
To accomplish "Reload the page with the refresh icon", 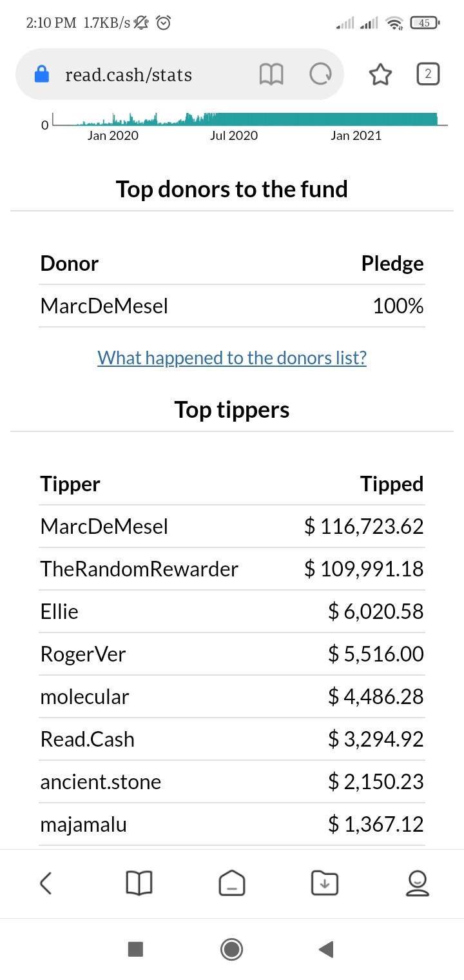I will point(321,75).
